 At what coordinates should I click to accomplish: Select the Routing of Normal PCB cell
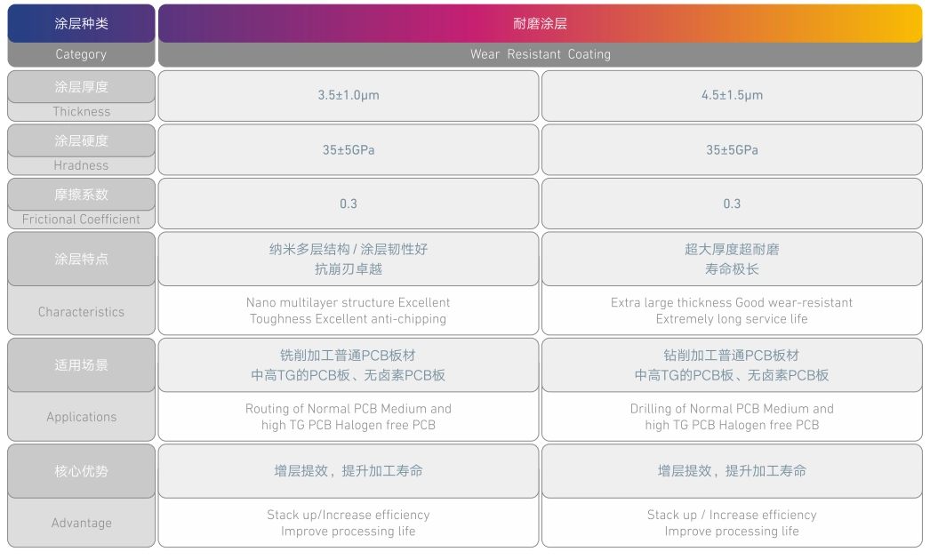(348, 416)
